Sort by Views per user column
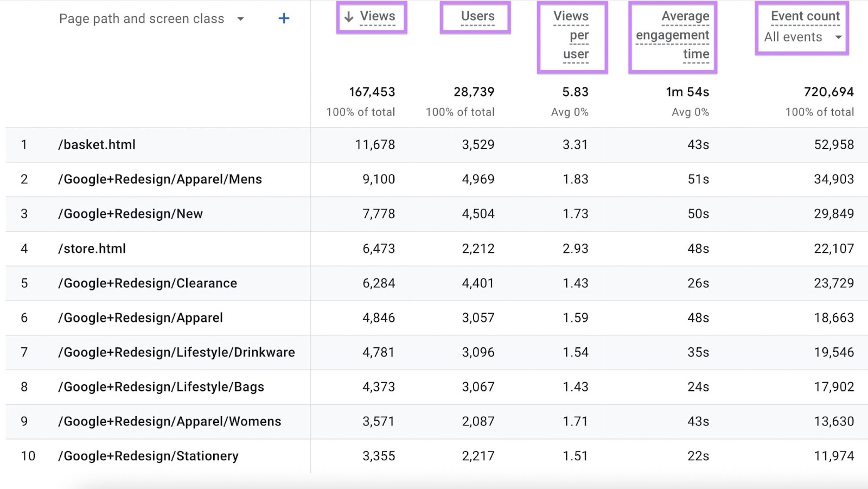This screenshot has height=489, width=868. [571, 35]
